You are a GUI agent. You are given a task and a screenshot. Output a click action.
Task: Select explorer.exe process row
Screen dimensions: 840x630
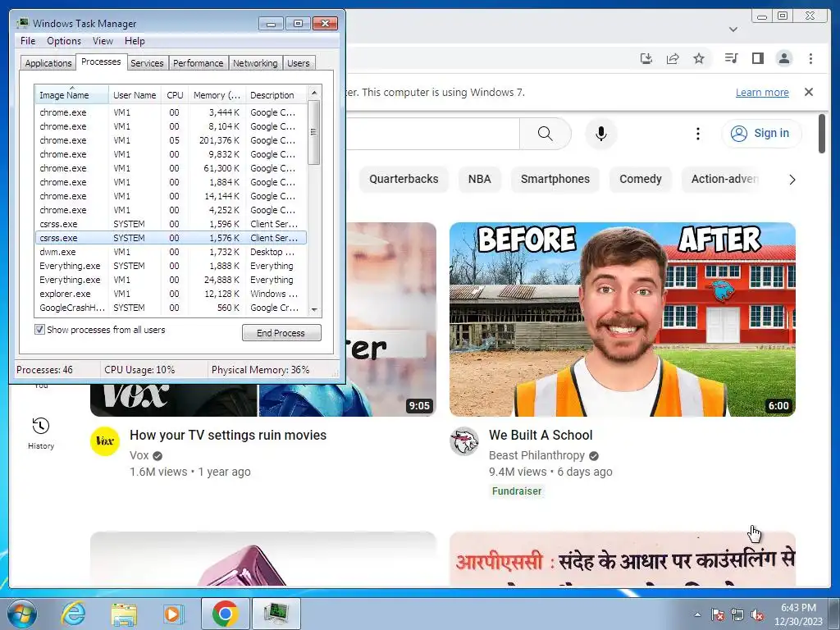coord(171,294)
